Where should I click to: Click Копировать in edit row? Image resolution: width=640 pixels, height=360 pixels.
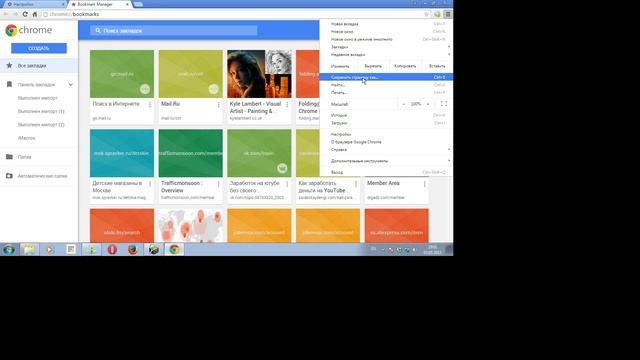click(405, 66)
